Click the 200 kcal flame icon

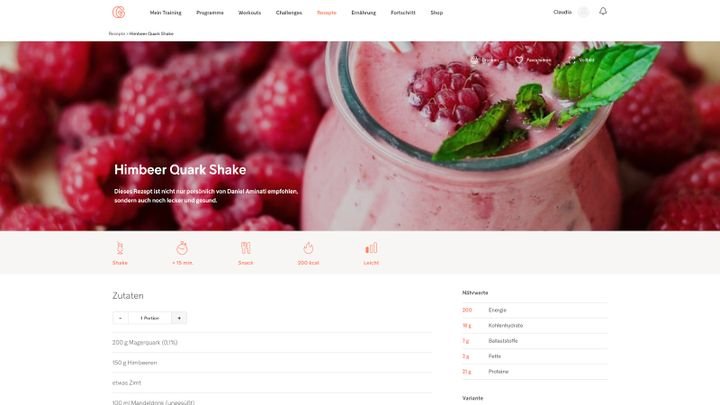tap(308, 248)
